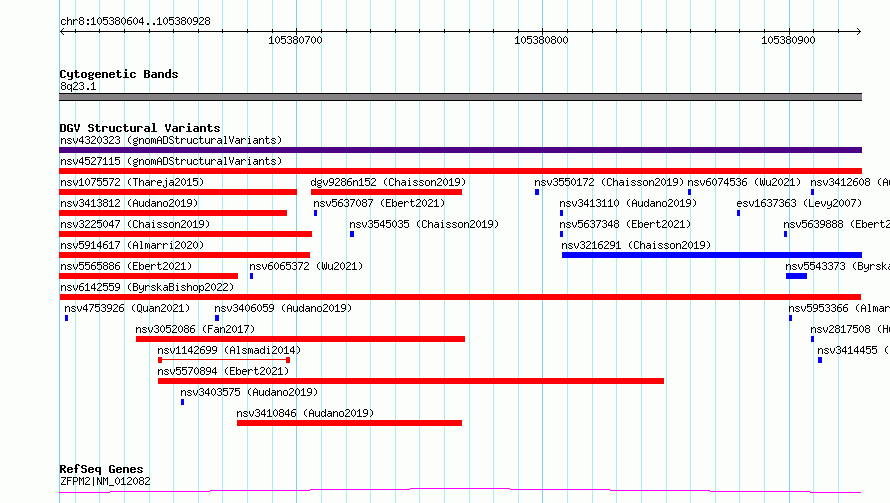Open nsv3406059 (Audano2019) variant

283,308
